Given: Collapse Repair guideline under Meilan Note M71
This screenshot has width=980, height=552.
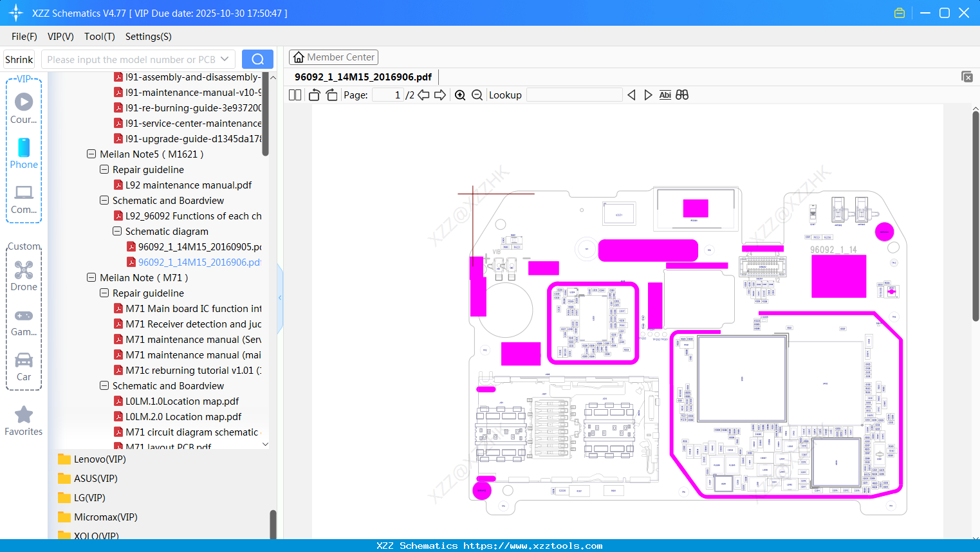Looking at the screenshot, I should tap(104, 293).
